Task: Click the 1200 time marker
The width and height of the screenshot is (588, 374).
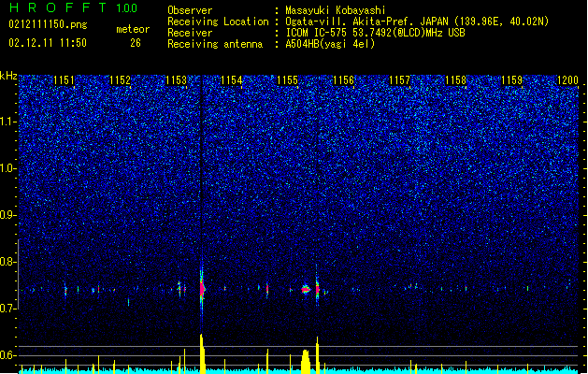Action: [x=567, y=80]
